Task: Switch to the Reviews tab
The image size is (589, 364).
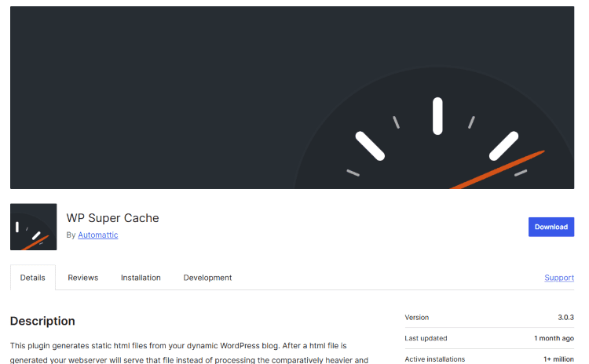Action: point(83,278)
